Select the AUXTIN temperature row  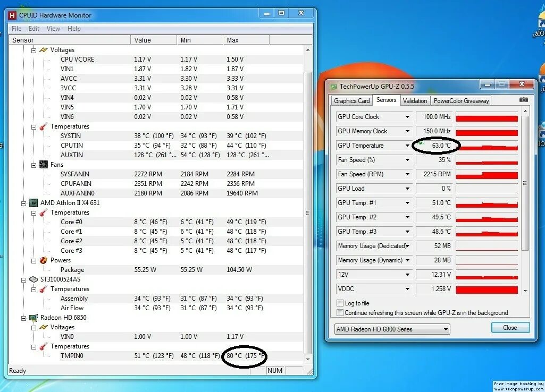click(x=182, y=155)
